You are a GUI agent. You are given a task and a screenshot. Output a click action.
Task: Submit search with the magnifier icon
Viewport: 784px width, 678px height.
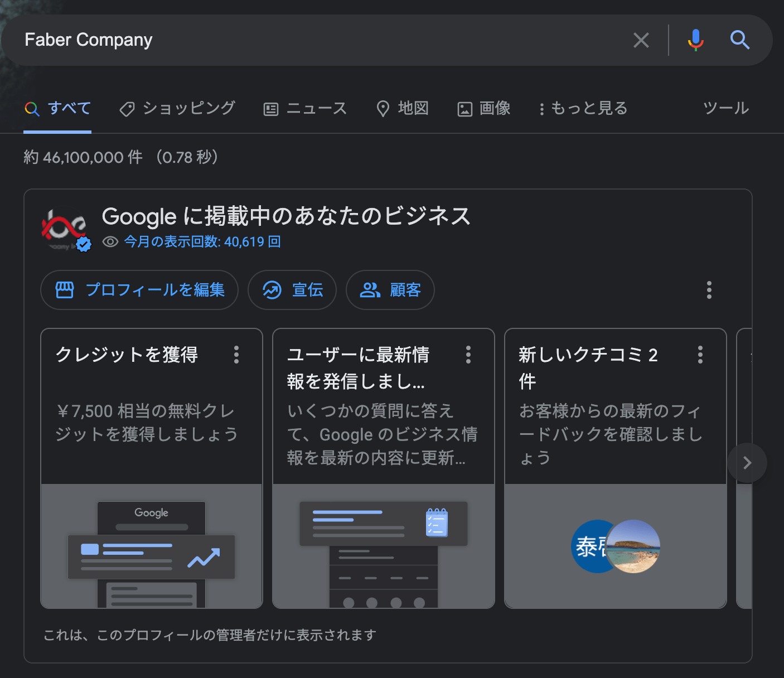[740, 40]
